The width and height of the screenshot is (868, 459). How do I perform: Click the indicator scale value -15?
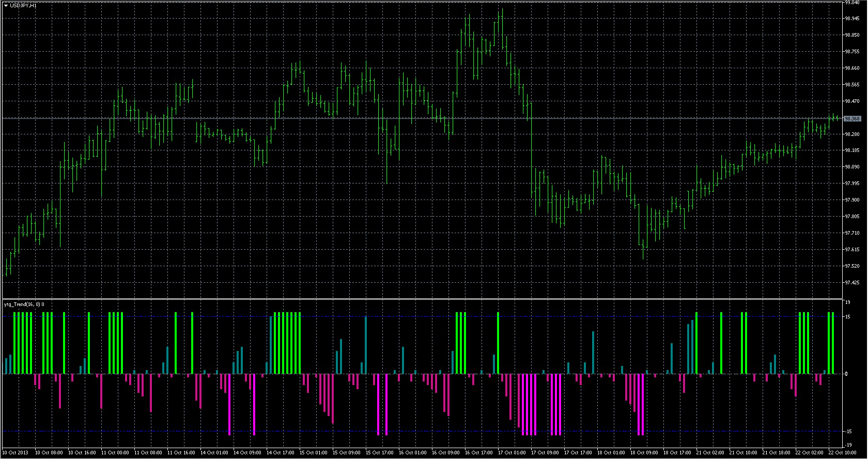coord(848,432)
